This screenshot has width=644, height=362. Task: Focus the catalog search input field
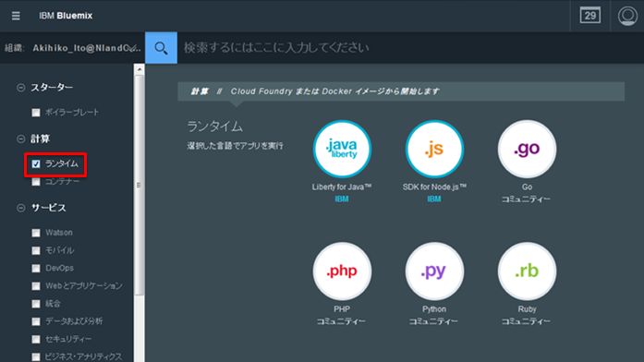pyautogui.click(x=411, y=48)
